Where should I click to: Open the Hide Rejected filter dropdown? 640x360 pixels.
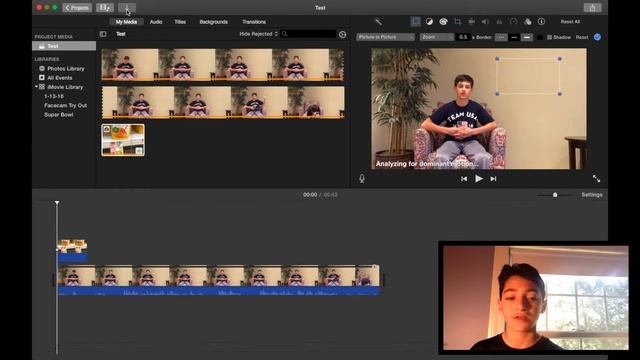[258, 34]
